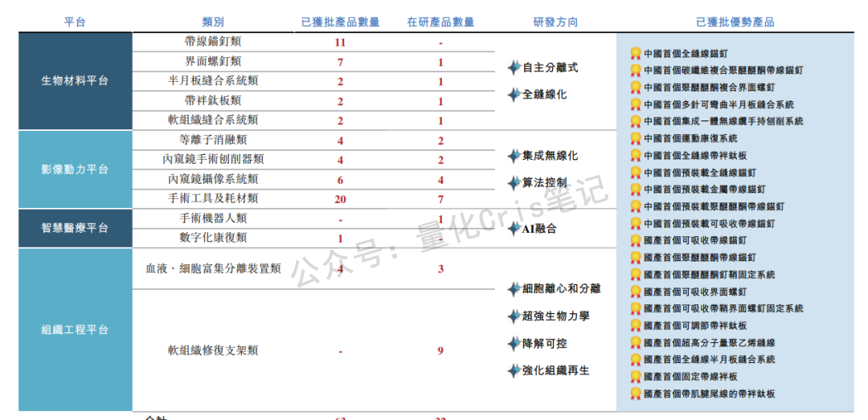This screenshot has width=868, height=420.
Task: Click the star icon beside 超強生物力學
Action: click(x=514, y=316)
